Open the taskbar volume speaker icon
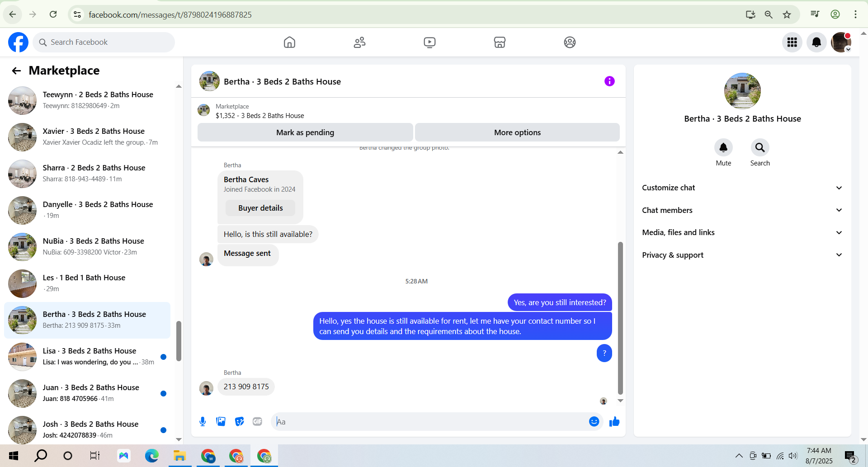The height and width of the screenshot is (467, 868). point(793,456)
